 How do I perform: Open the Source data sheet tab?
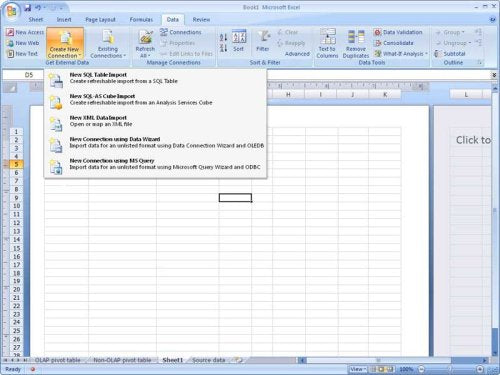pos(209,360)
